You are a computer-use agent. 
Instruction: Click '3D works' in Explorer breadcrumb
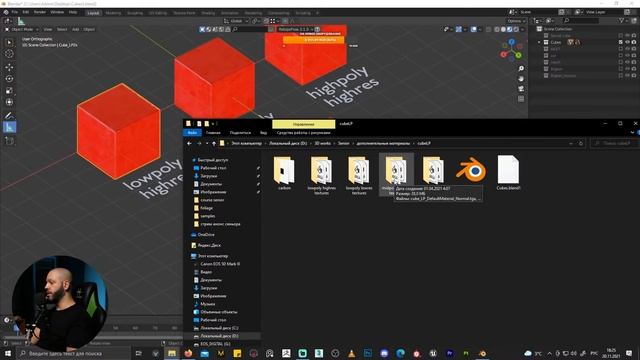[322, 143]
